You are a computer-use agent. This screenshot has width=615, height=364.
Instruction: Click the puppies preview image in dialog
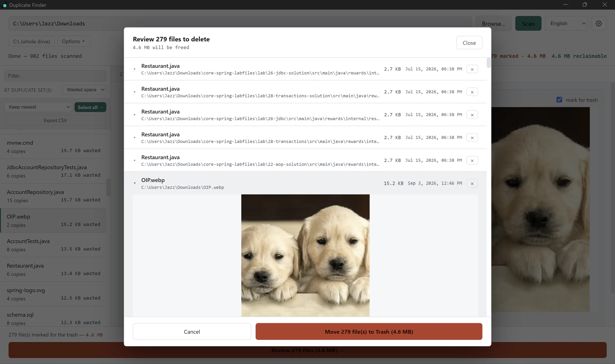pyautogui.click(x=305, y=255)
